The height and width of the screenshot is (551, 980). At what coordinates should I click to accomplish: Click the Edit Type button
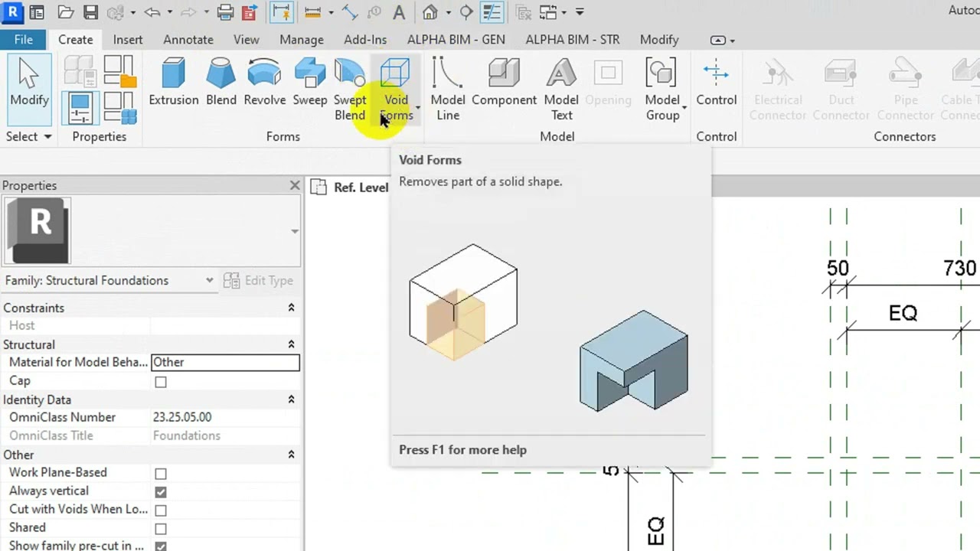258,281
